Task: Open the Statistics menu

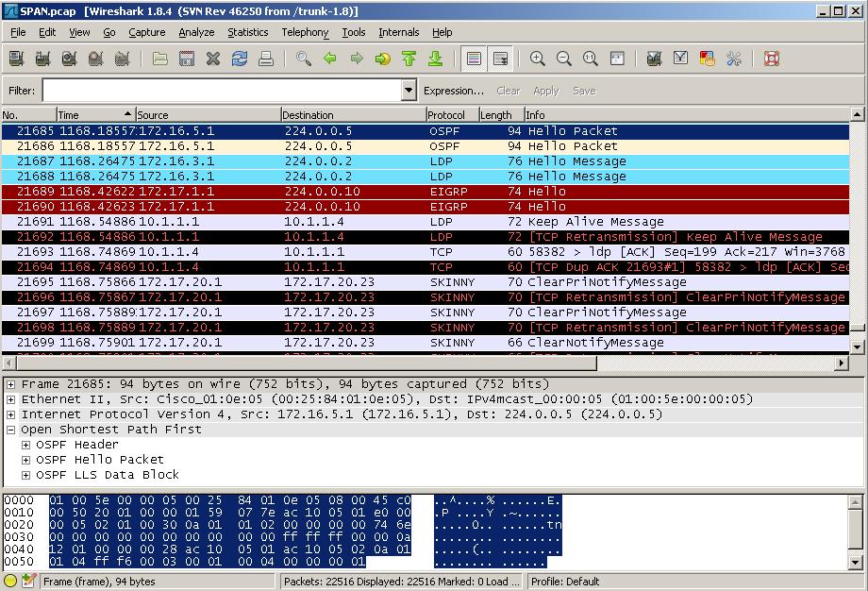Action: point(248,32)
